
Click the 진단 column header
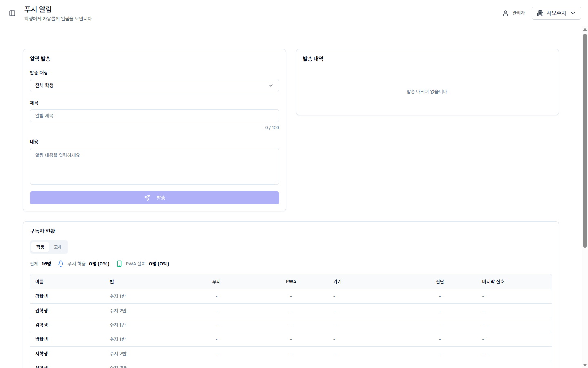pos(440,282)
